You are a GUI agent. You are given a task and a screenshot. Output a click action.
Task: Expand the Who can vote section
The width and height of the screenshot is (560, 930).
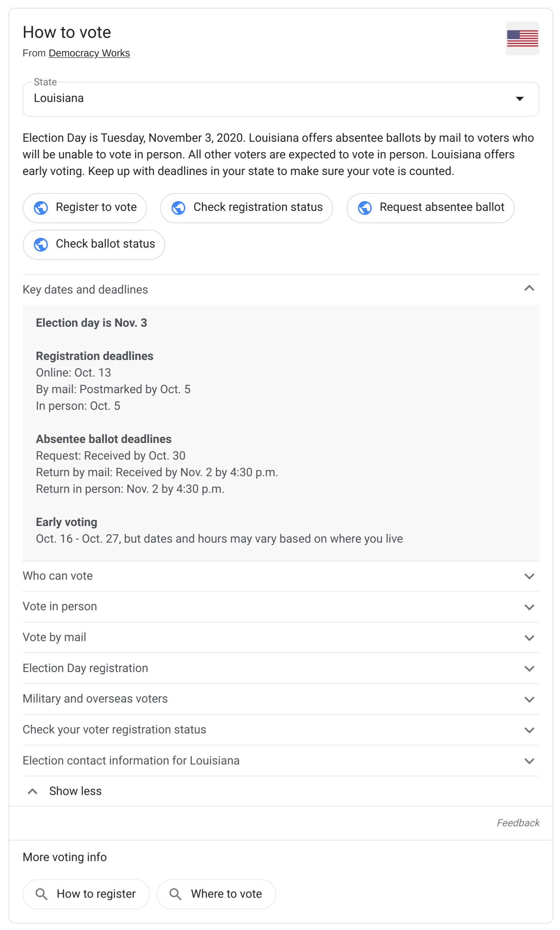(x=529, y=576)
